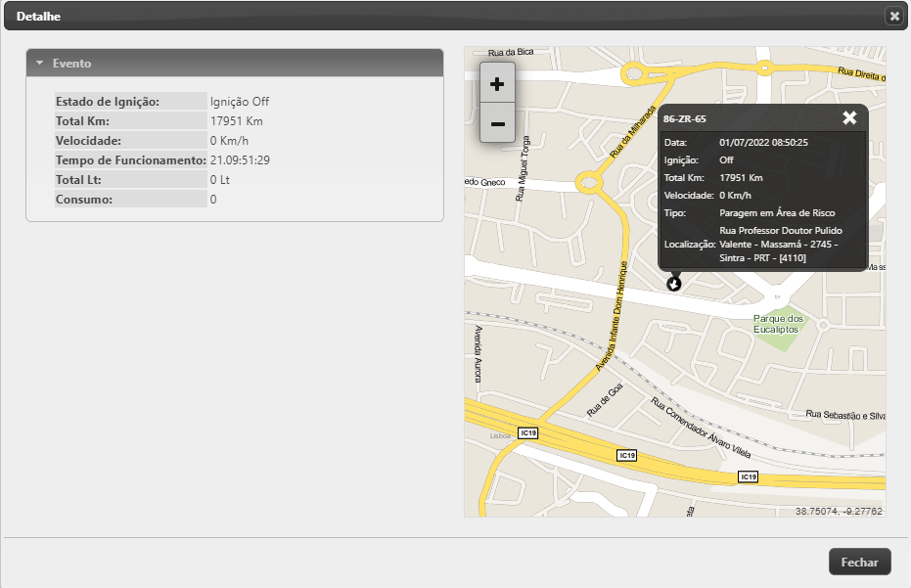
Task: Close the Detalhe dialog window
Action: coord(894,17)
